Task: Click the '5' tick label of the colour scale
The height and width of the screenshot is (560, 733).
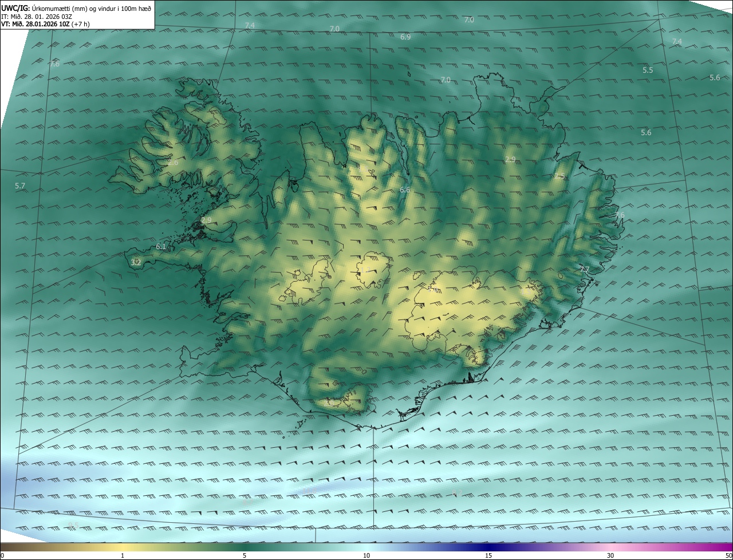Action: click(x=245, y=556)
